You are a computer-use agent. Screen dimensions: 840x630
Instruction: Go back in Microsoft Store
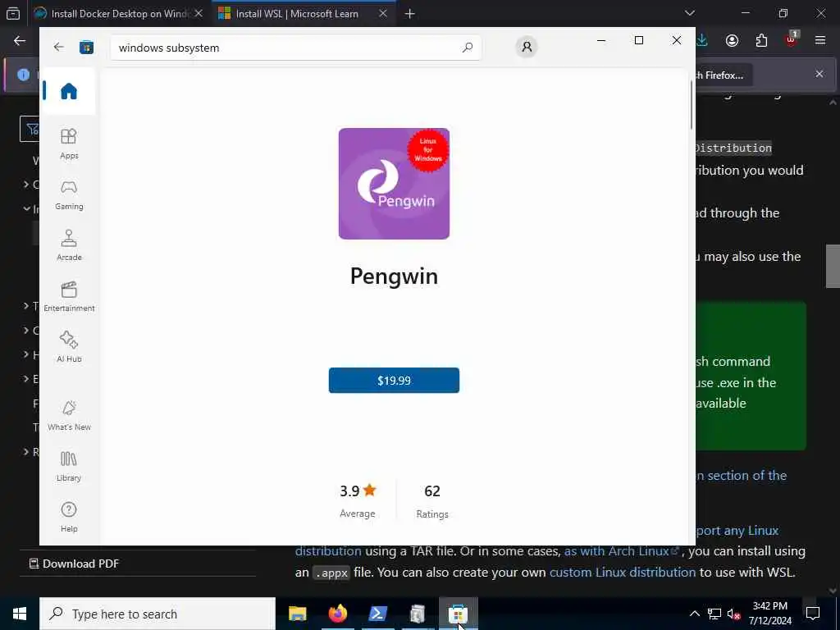point(59,47)
